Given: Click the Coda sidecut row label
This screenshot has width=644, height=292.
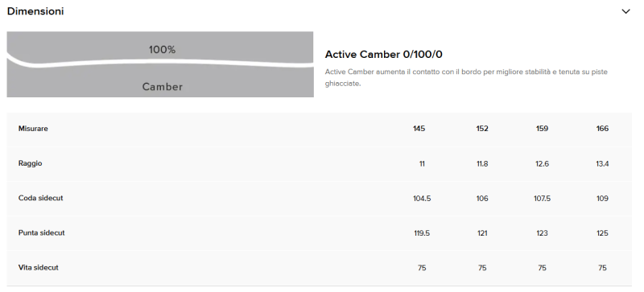Looking at the screenshot, I should tap(41, 198).
